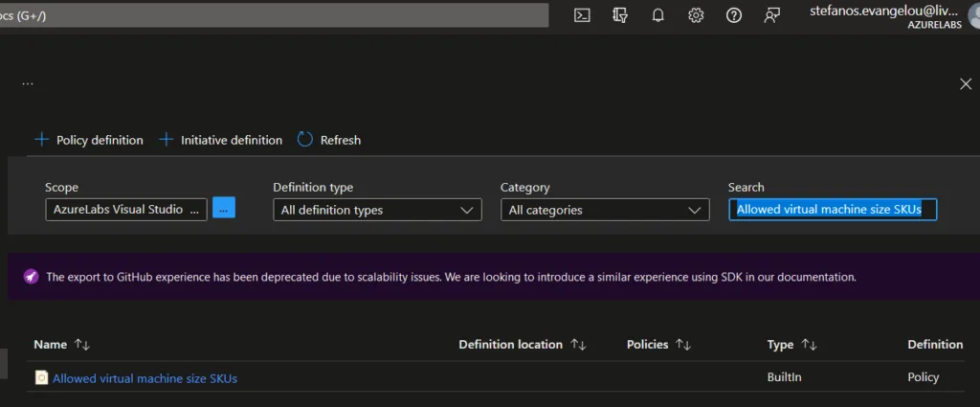
Task: Click the GitHub export deprecation banner text
Action: point(452,277)
